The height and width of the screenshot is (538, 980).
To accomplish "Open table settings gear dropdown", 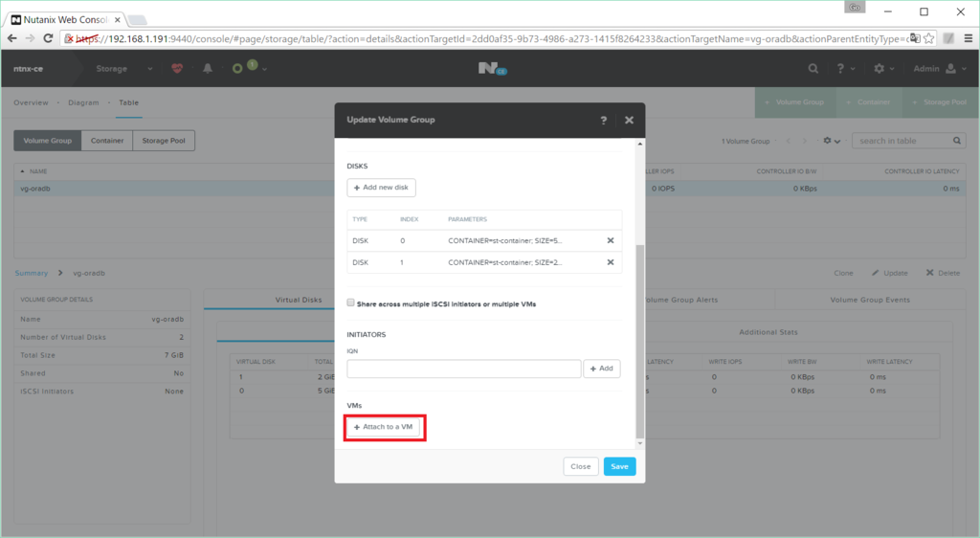I will tap(832, 141).
